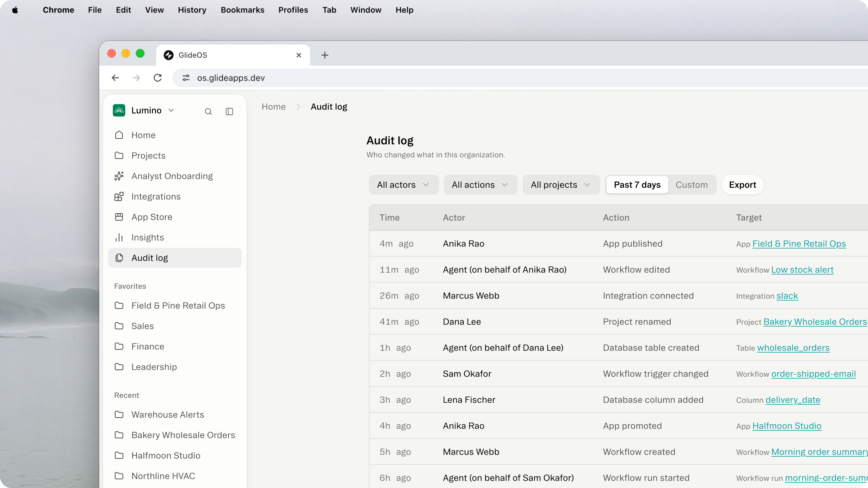The image size is (868, 488).
Task: Click the Insights bar chart icon
Action: pyautogui.click(x=119, y=237)
